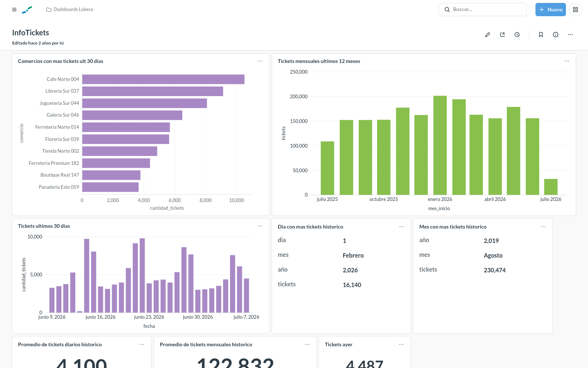Click the cantidad_tickets x-axis label
This screenshot has width=588, height=368.
(167, 208)
